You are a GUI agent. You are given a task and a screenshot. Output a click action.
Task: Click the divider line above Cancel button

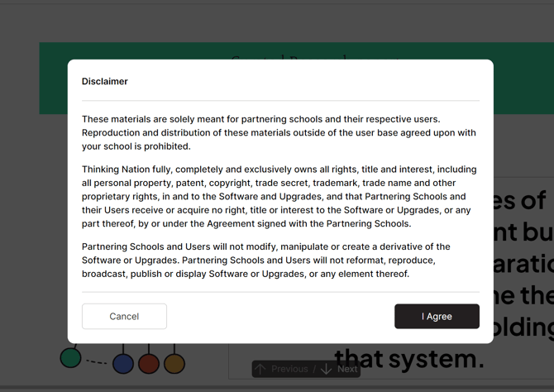pyautogui.click(x=280, y=292)
